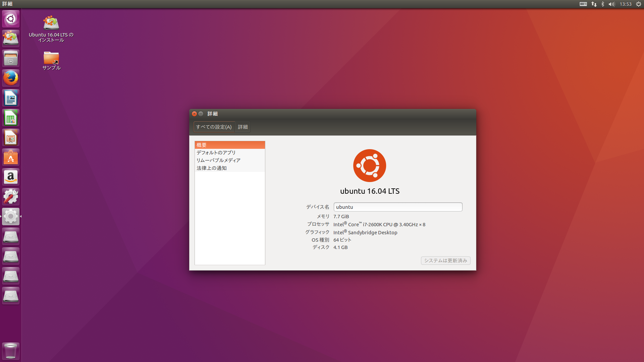Select デフォルトのアプリ in the sidebar
Viewport: 644px width, 362px height.
point(216,153)
